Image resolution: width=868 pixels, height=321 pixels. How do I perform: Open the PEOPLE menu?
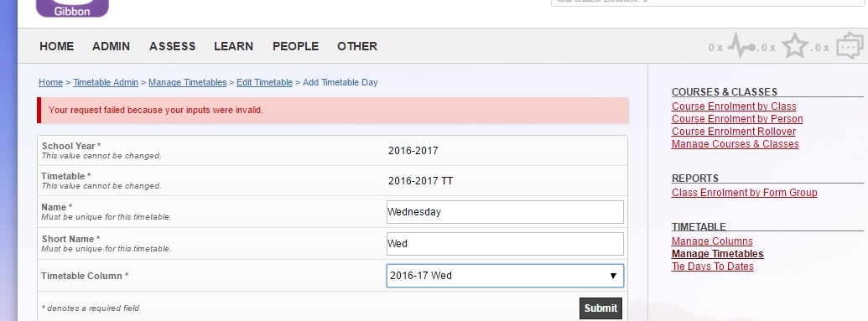(x=295, y=46)
